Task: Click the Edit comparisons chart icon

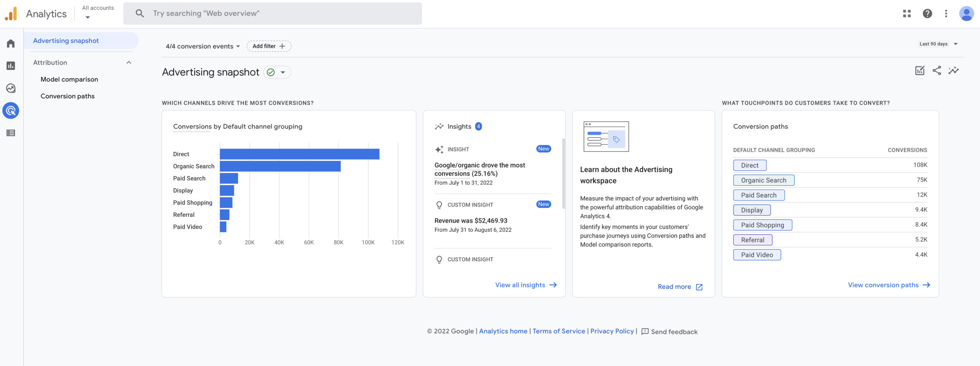Action: pos(920,70)
